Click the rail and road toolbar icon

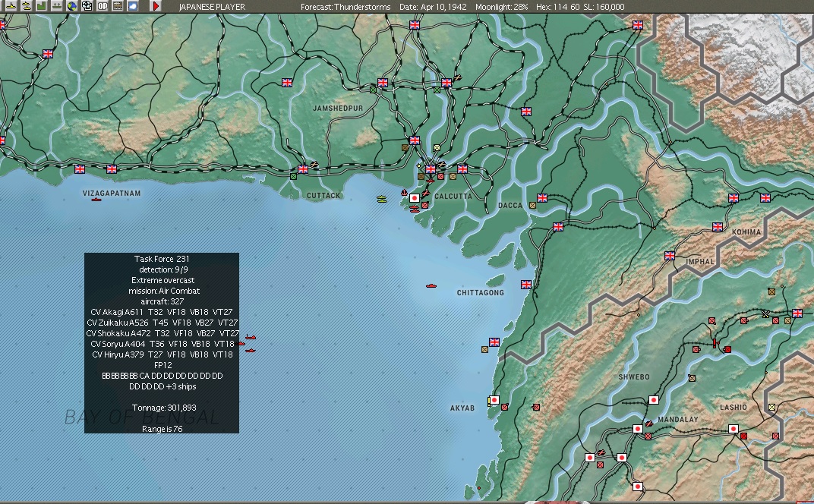[x=118, y=6]
